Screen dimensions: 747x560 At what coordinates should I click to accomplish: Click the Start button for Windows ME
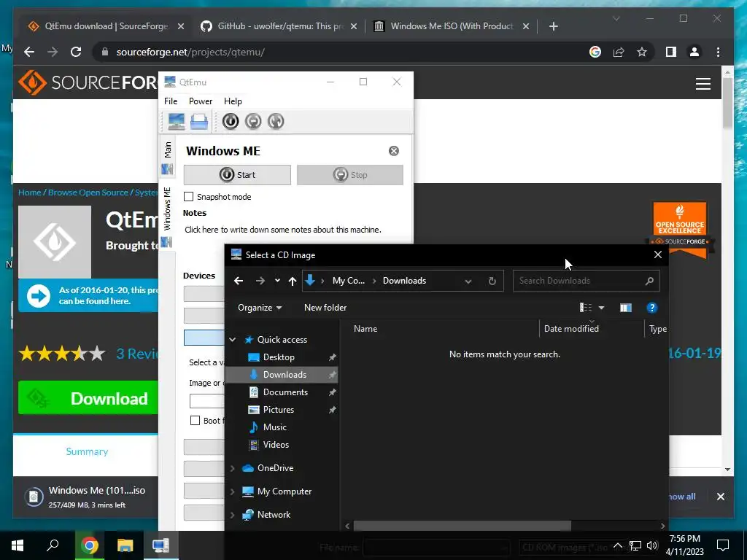[x=237, y=175]
